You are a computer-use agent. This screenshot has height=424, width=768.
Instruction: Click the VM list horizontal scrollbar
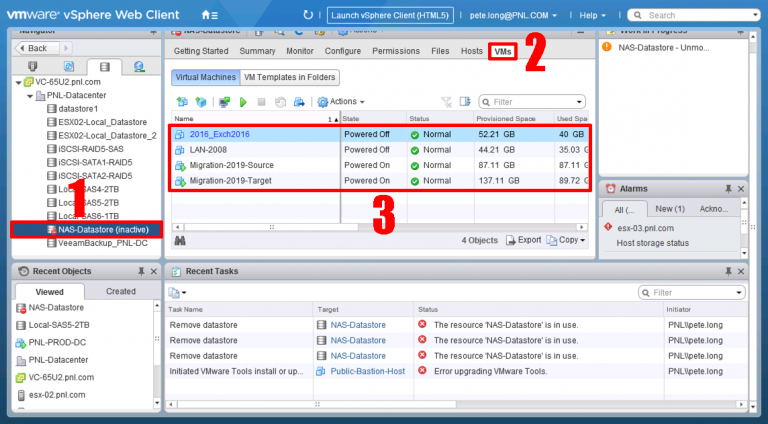click(271, 227)
